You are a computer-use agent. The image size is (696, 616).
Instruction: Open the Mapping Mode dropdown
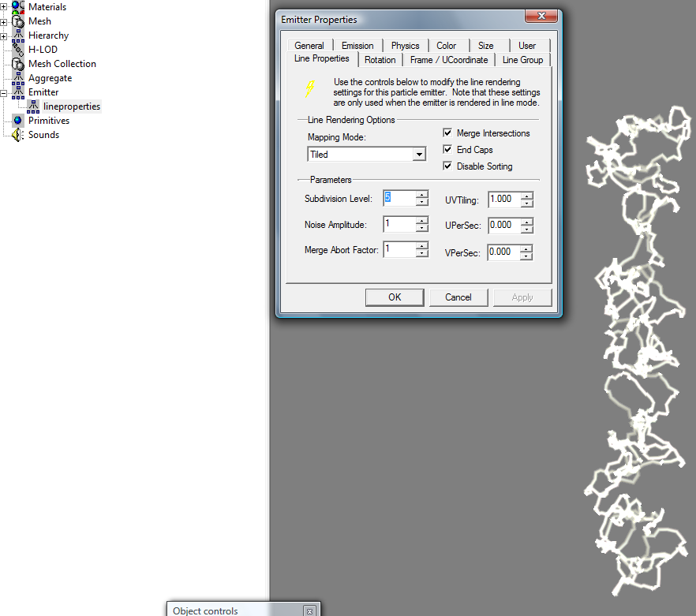[x=420, y=155]
